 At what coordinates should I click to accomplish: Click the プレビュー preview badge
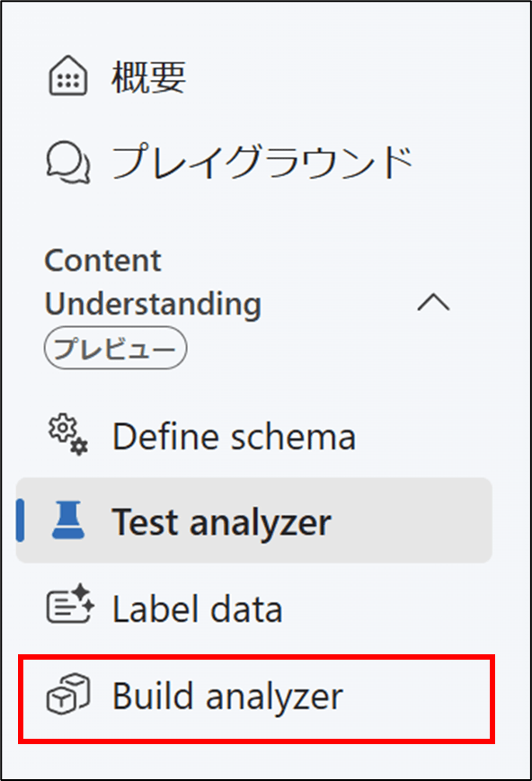[x=116, y=348]
